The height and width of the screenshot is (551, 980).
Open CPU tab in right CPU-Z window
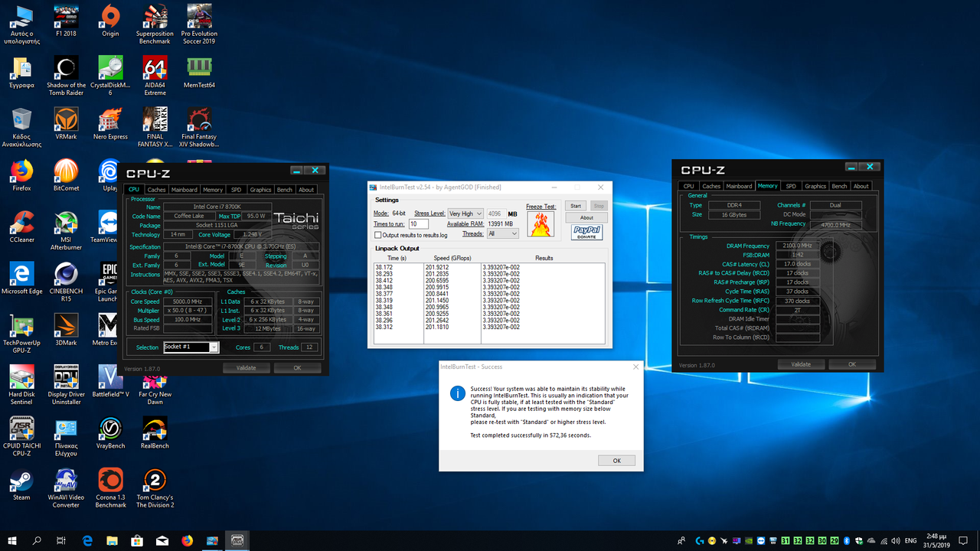click(x=689, y=186)
